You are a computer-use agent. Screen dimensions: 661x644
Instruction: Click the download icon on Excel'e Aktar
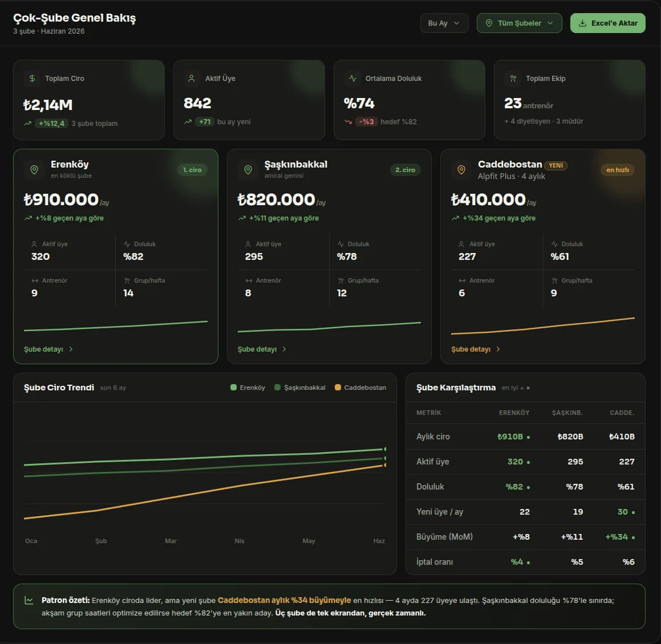pyautogui.click(x=582, y=23)
